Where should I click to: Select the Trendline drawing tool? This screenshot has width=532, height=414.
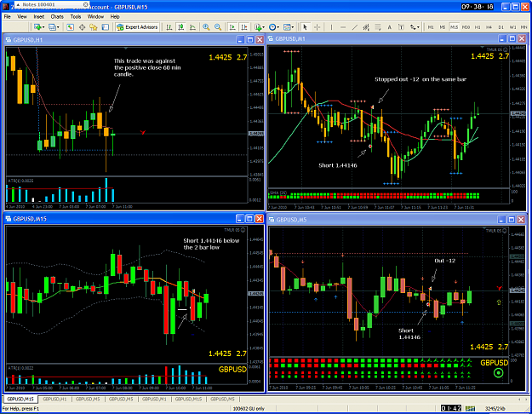355,27
